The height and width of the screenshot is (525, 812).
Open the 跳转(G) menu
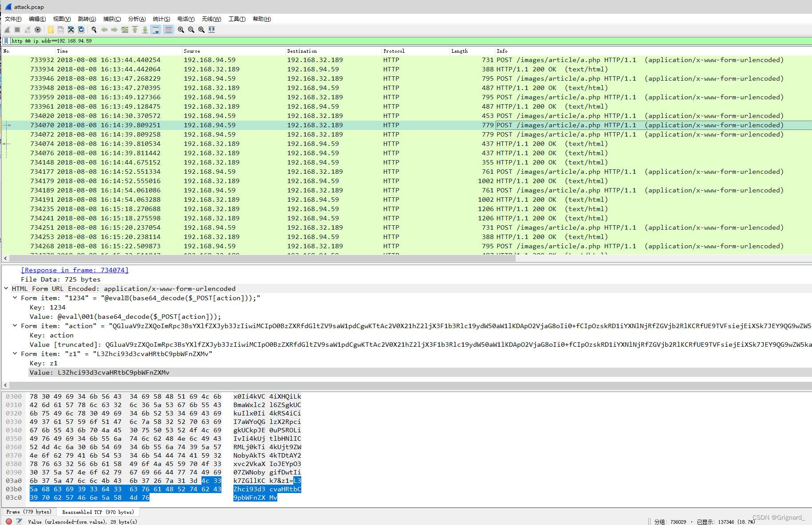(x=87, y=19)
